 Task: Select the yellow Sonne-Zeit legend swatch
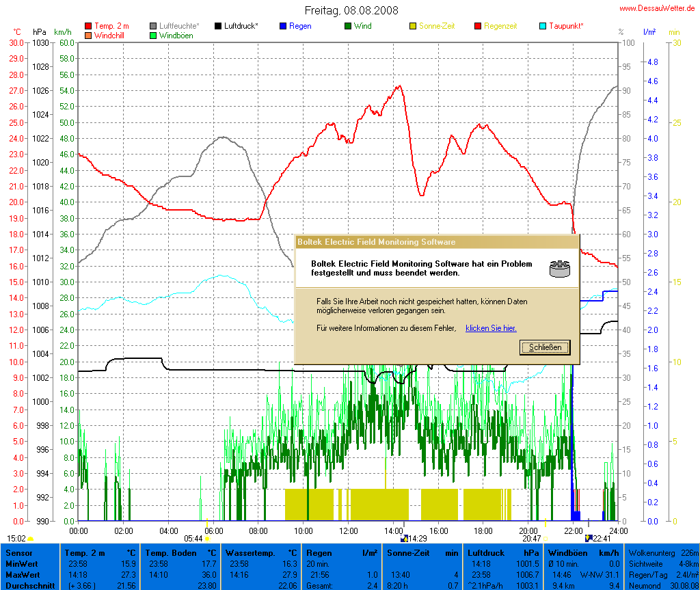(413, 26)
